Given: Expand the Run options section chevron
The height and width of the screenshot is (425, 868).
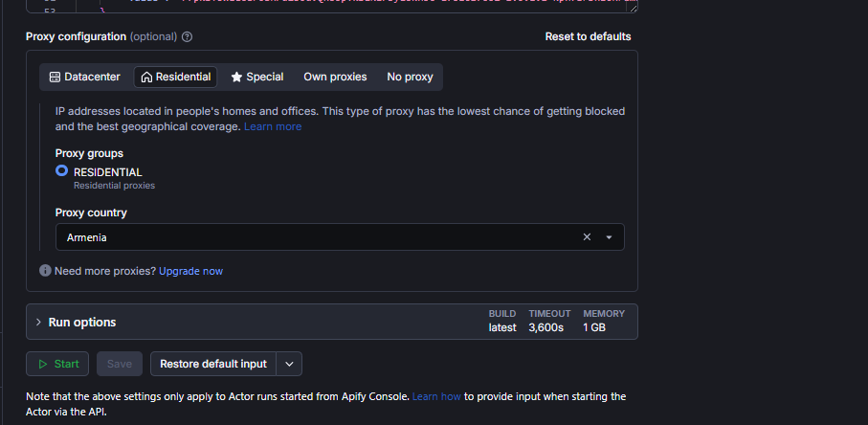Looking at the screenshot, I should [x=38, y=322].
